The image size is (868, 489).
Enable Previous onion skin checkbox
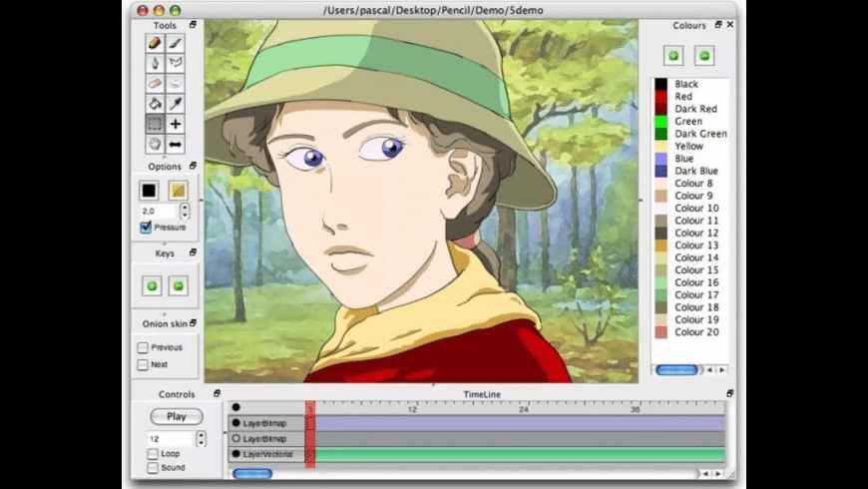143,347
